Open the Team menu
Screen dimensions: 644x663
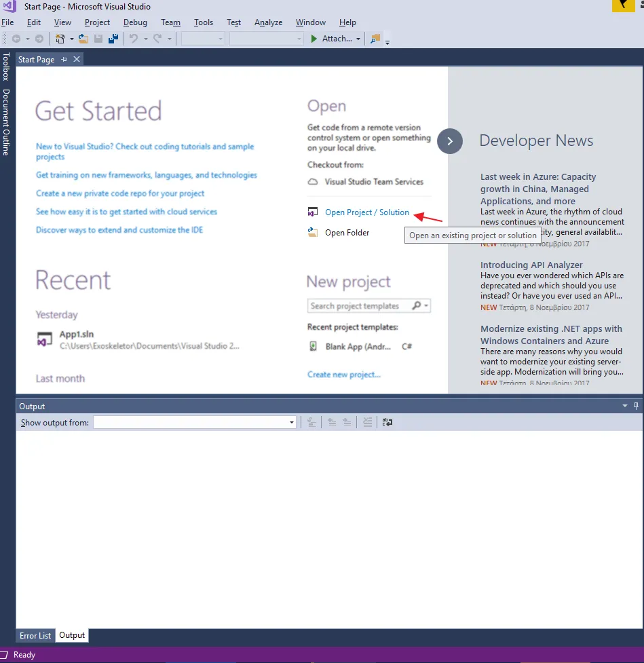coord(170,22)
